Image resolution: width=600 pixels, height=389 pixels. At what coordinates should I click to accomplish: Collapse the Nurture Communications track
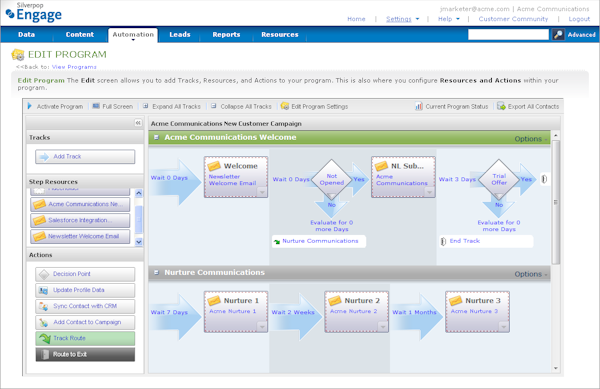click(156, 272)
